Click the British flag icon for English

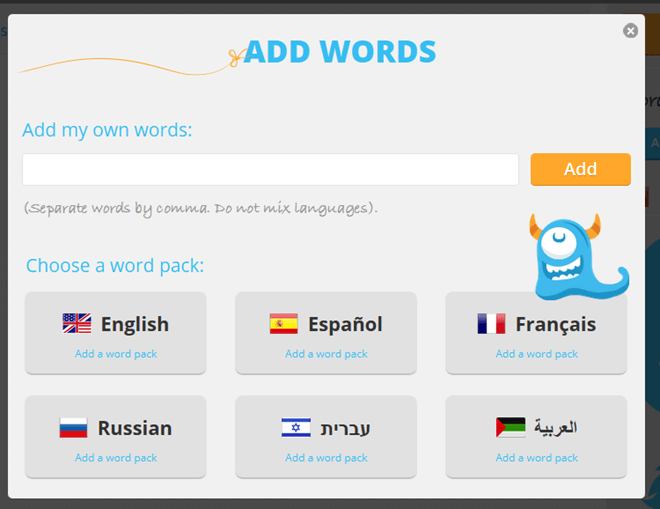[x=76, y=324]
